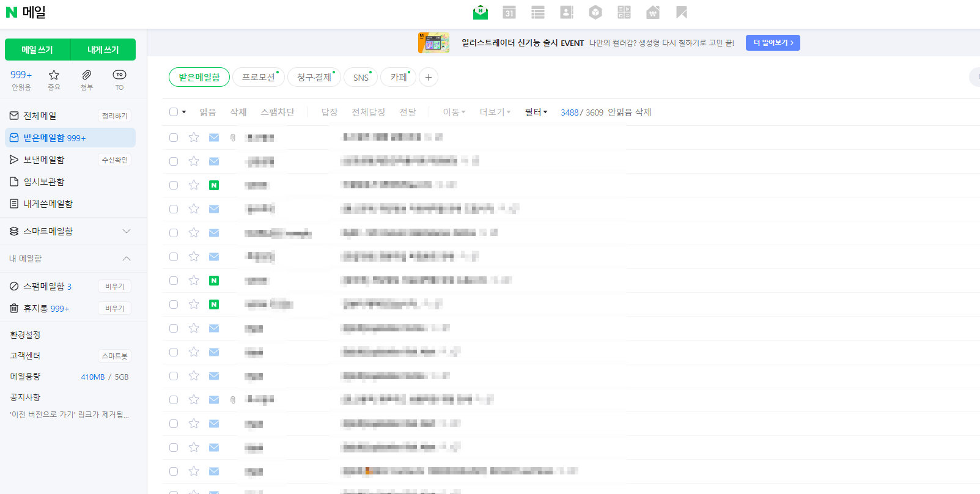
Task: Check the fifth email's checkbox
Action: coord(174,233)
